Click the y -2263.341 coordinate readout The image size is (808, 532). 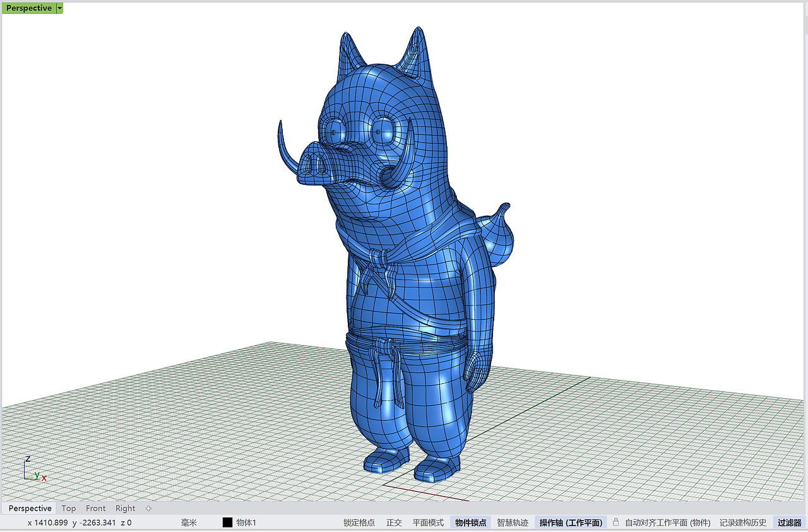pyautogui.click(x=94, y=523)
